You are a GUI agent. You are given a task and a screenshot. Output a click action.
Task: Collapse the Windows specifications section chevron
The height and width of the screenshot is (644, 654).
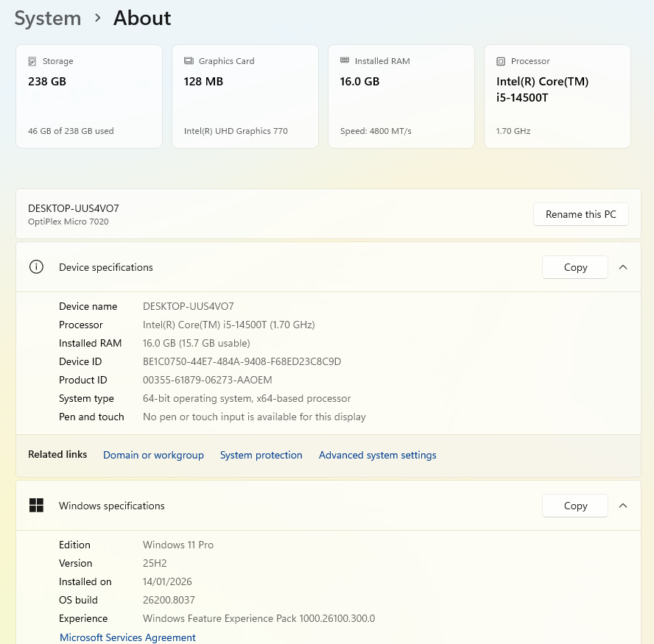[623, 506]
